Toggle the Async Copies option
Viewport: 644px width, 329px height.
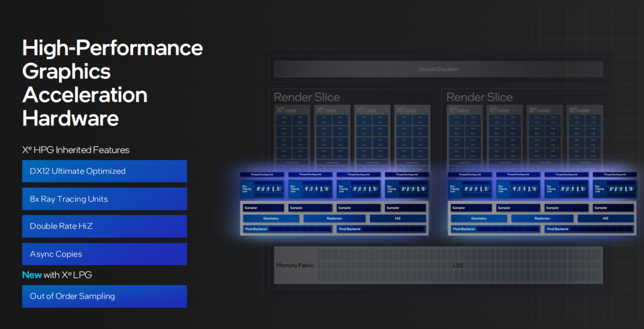pos(104,254)
